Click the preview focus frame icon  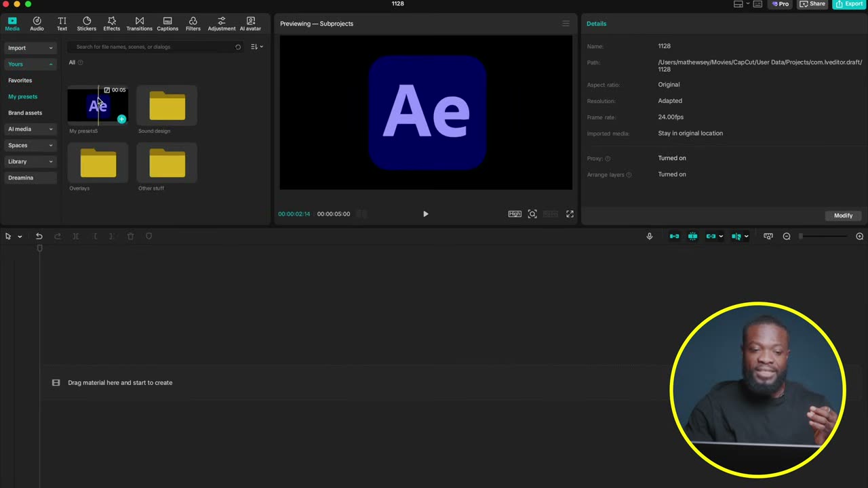click(x=532, y=213)
